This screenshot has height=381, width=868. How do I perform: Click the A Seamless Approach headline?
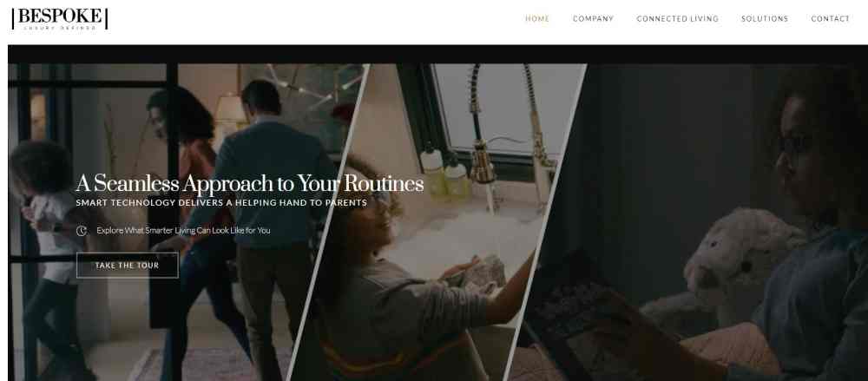coord(250,184)
